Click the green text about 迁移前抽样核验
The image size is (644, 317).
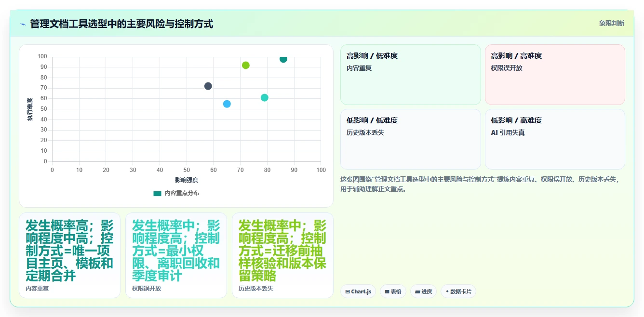coord(282,251)
